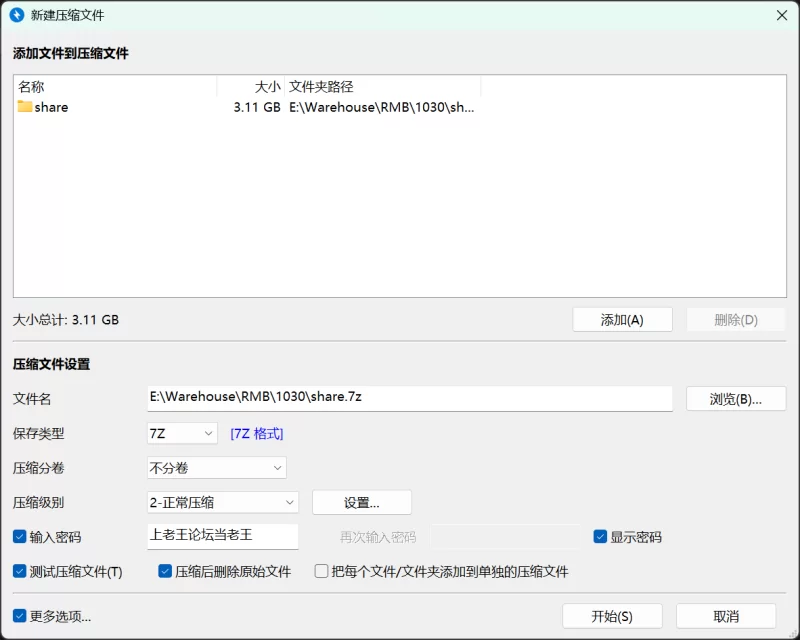Click the 浏览(B) button
800x640 pixels.
click(x=736, y=398)
